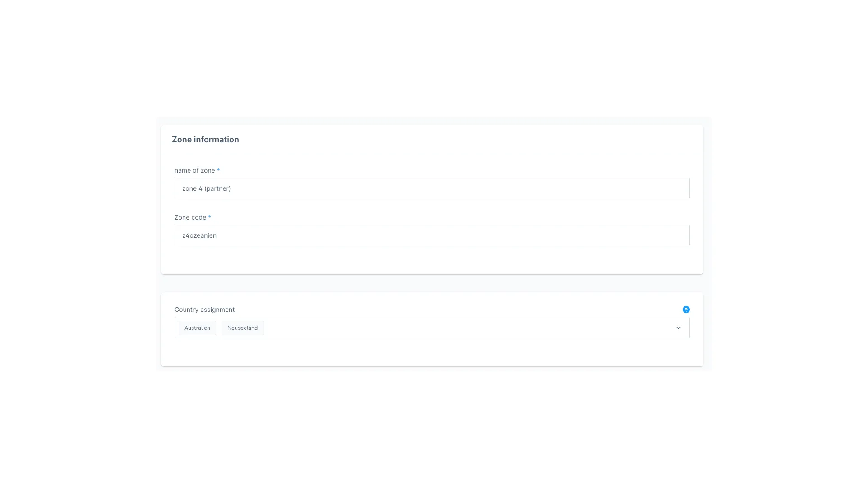Click empty area of Country assignment select box

tap(452, 328)
